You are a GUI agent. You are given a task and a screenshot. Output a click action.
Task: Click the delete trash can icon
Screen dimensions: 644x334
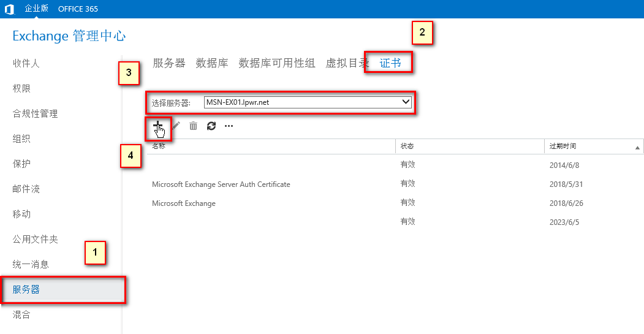(x=194, y=126)
